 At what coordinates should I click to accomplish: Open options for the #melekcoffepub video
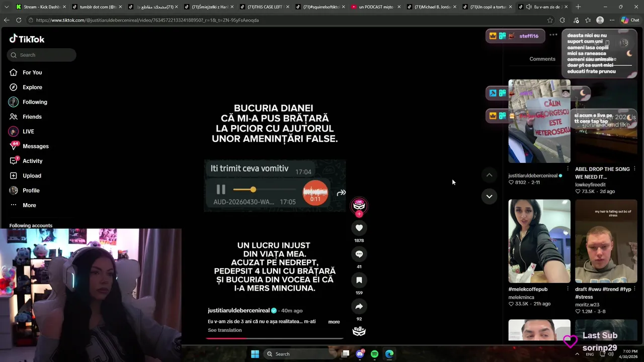(x=568, y=289)
